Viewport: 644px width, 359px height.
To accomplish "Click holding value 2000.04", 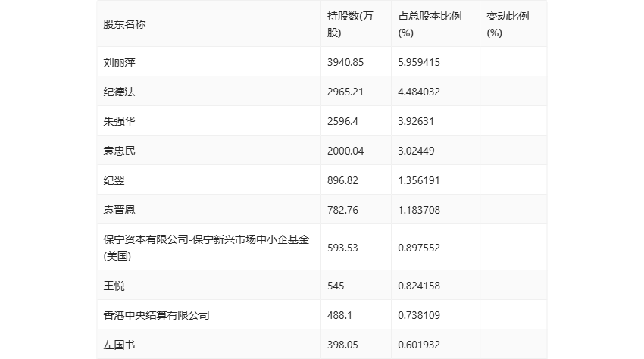I will 345,151.
